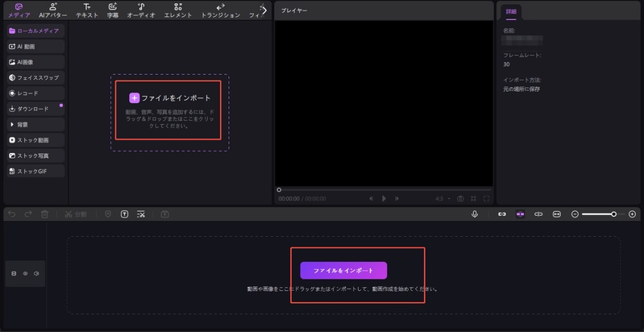Switch to the トランジション tab
Screen dimensions: 644x332
[x=221, y=10]
